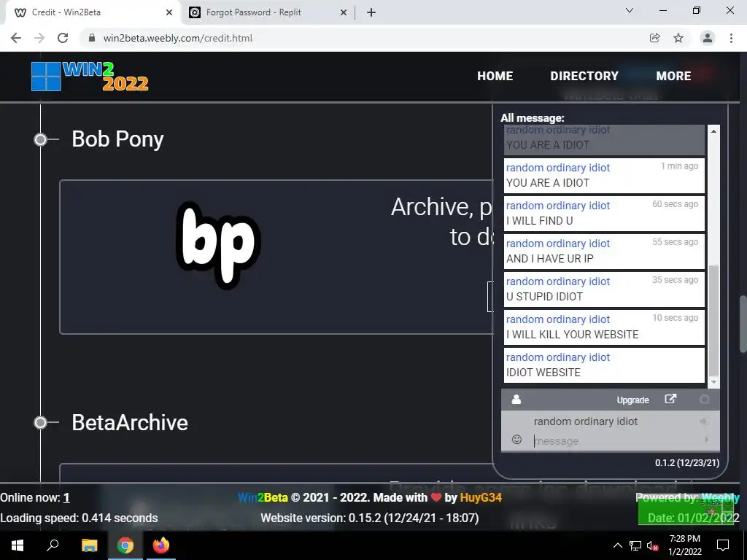Click the Online now count link
The width and height of the screenshot is (747, 560).
(x=66, y=497)
